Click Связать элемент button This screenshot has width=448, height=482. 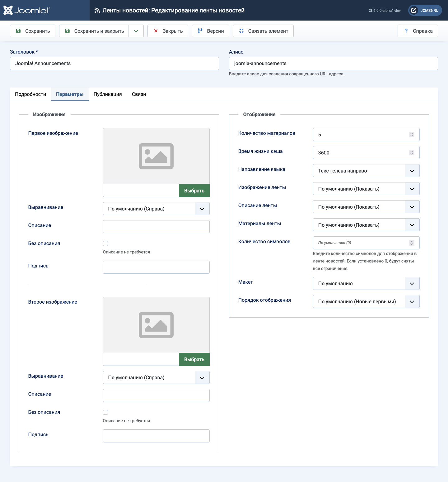pyautogui.click(x=263, y=31)
